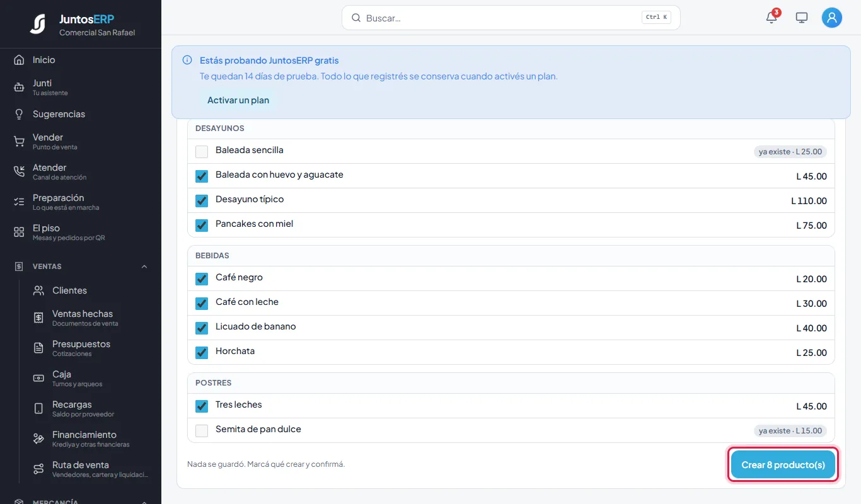Click the Presupuestos document icon

[x=38, y=348]
